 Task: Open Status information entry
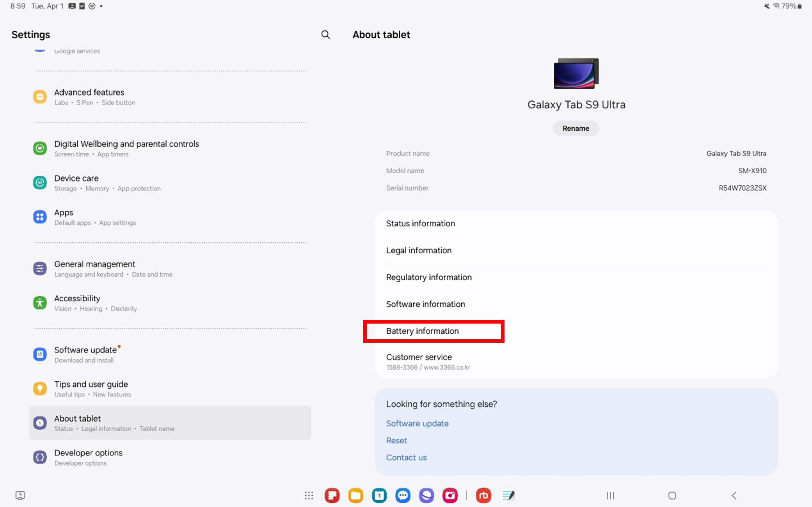tap(576, 224)
